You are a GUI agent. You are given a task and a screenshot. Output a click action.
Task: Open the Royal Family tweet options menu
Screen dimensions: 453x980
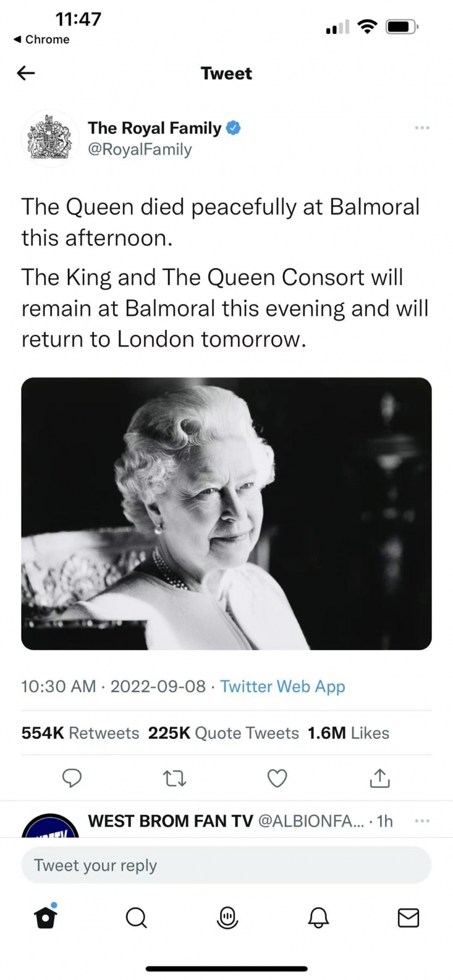pos(422,129)
